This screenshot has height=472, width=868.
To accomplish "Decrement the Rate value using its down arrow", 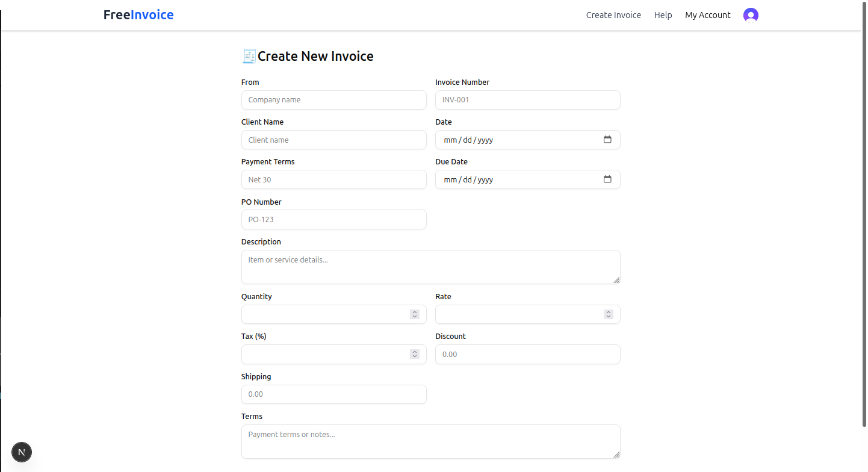I will click(x=608, y=317).
